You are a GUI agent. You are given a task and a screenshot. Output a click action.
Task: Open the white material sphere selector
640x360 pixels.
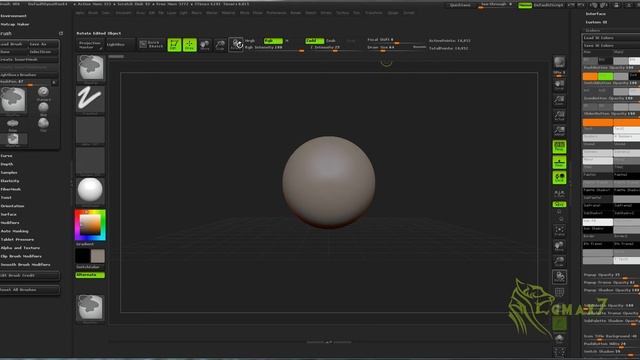[x=90, y=191]
